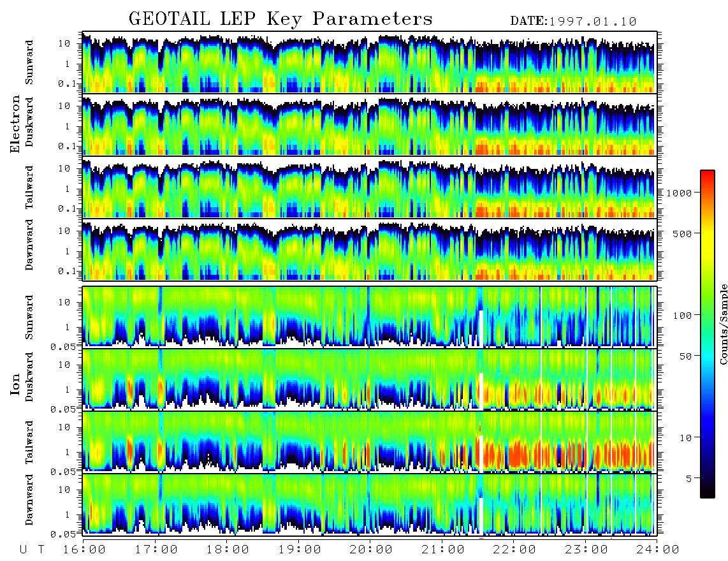The image size is (728, 561).
Task: Select the "50" colorbar tick value
Action: click(x=685, y=356)
